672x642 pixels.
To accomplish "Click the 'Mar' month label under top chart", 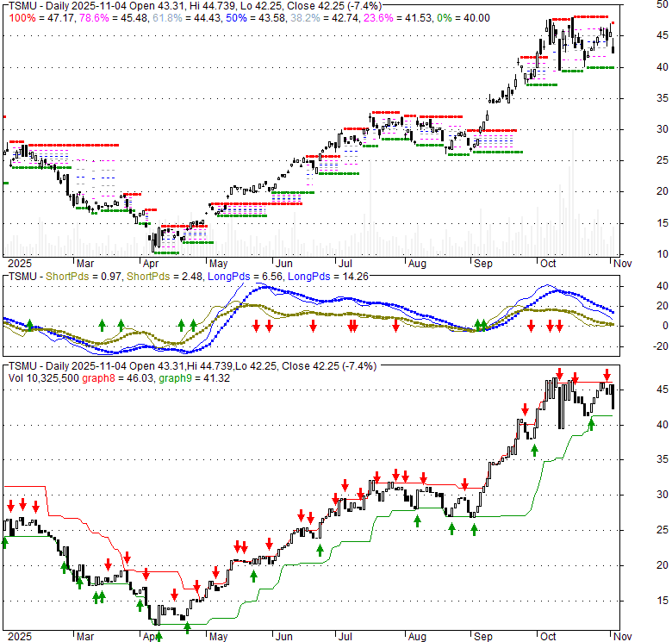I will (85, 264).
